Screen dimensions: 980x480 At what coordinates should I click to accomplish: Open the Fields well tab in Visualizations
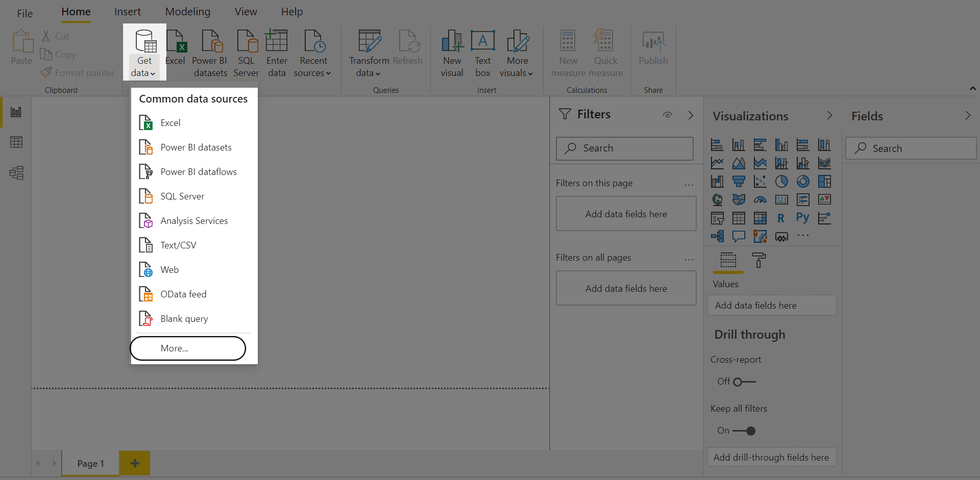coord(728,260)
